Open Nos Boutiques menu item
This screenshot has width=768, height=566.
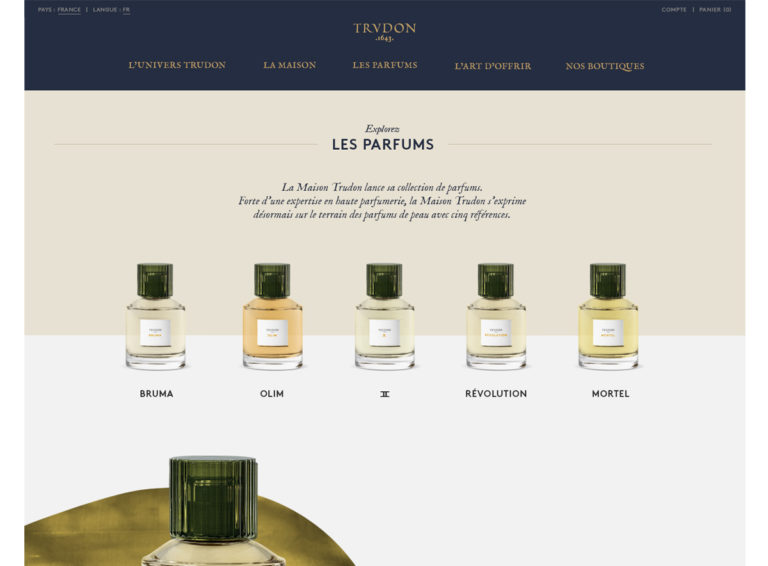click(605, 66)
